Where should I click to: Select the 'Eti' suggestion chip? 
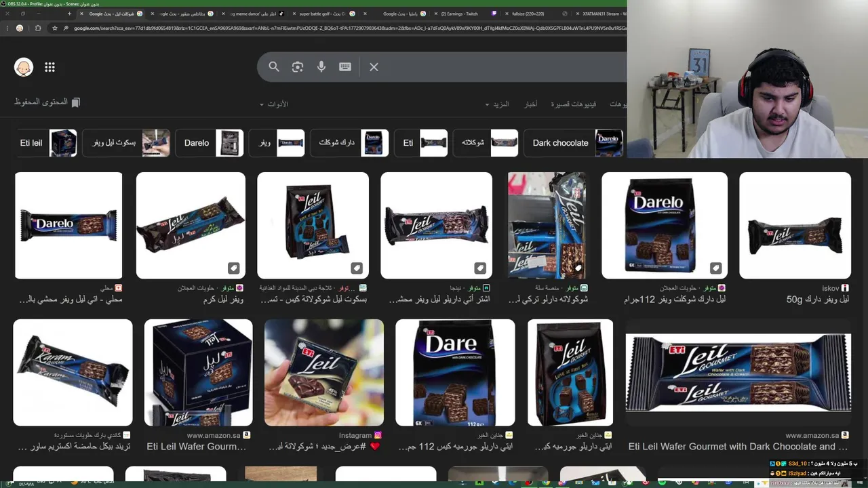420,143
